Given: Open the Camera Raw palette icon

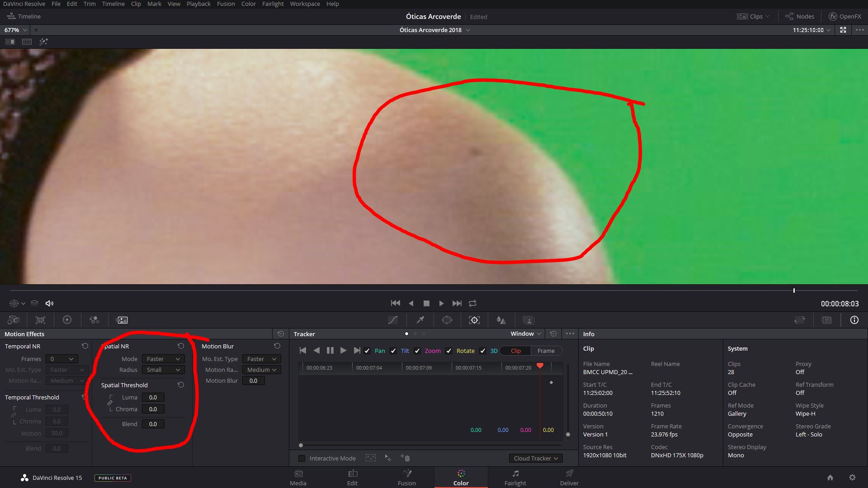Looking at the screenshot, I should point(14,320).
